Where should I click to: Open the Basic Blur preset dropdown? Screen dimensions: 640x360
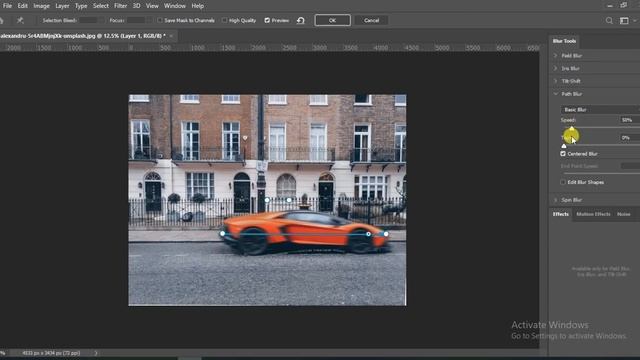point(600,109)
